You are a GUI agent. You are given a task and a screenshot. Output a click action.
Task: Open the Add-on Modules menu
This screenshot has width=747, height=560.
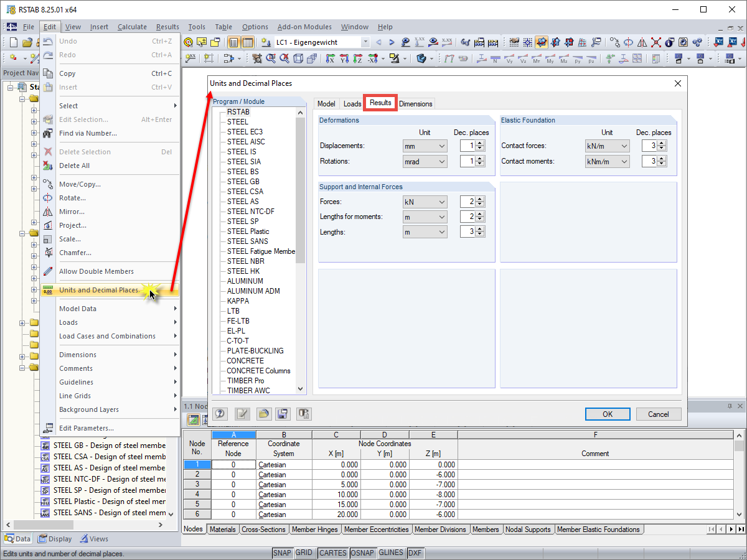click(304, 27)
